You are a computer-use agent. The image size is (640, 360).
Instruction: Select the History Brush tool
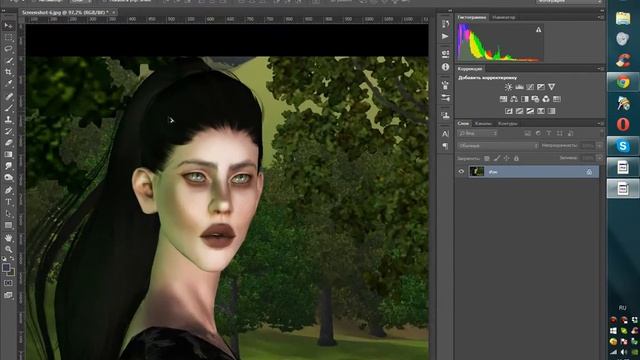coord(8,131)
